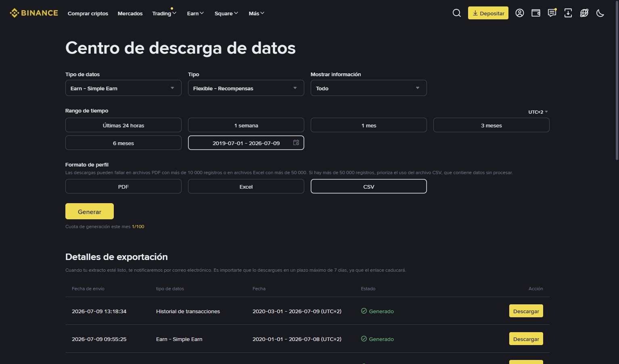Download the export sent at 2026-07-09 09:55:25
Screen dimensions: 619x364
(526, 339)
